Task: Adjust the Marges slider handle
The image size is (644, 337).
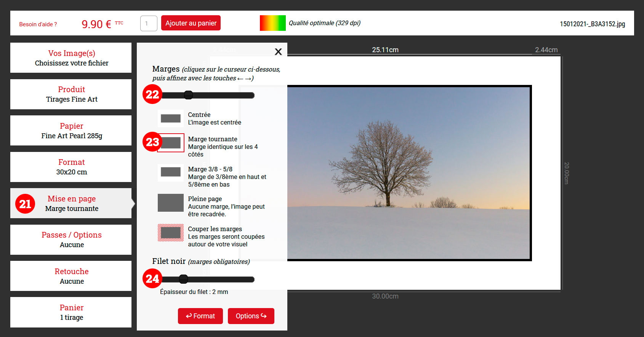Action: pyautogui.click(x=188, y=95)
